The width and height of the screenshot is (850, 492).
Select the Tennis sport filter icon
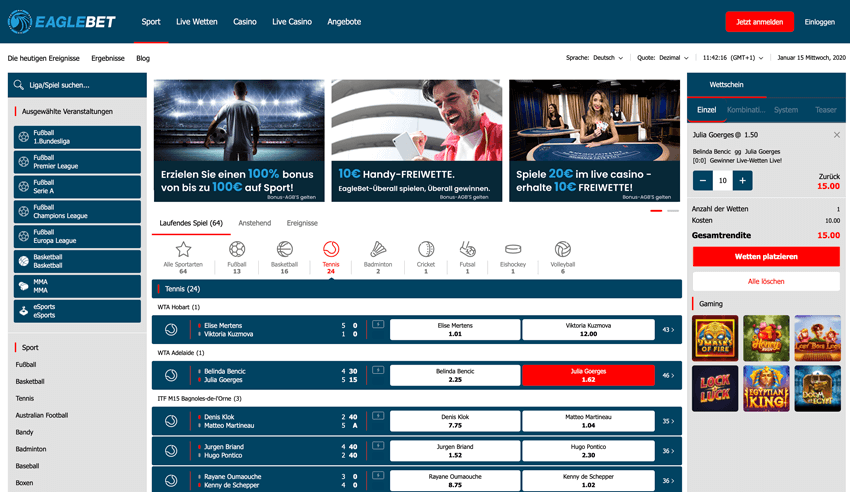(x=331, y=249)
